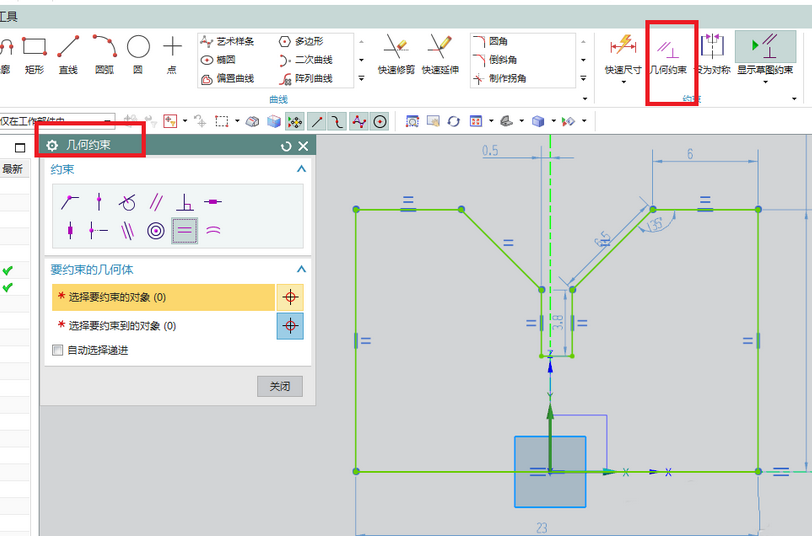Collapse the 要约束的几何体 section

[x=301, y=269]
